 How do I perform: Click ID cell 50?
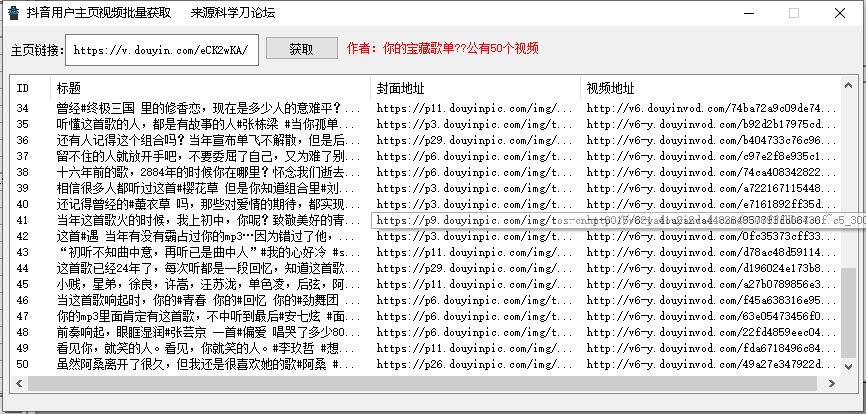[22, 365]
